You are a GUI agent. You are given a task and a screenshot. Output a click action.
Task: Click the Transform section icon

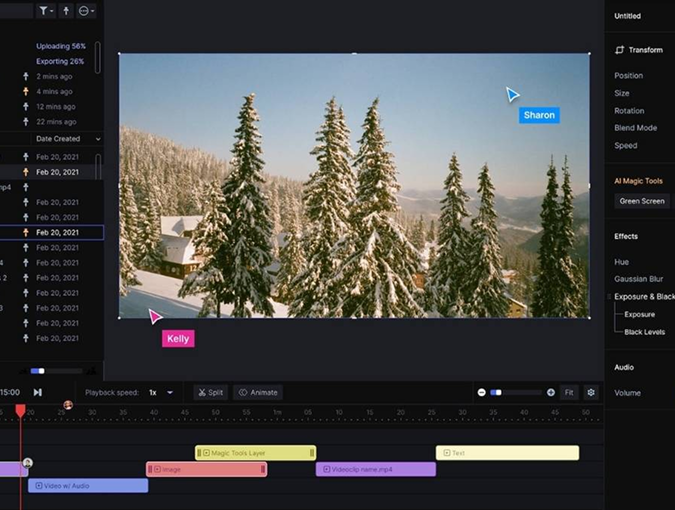click(620, 49)
